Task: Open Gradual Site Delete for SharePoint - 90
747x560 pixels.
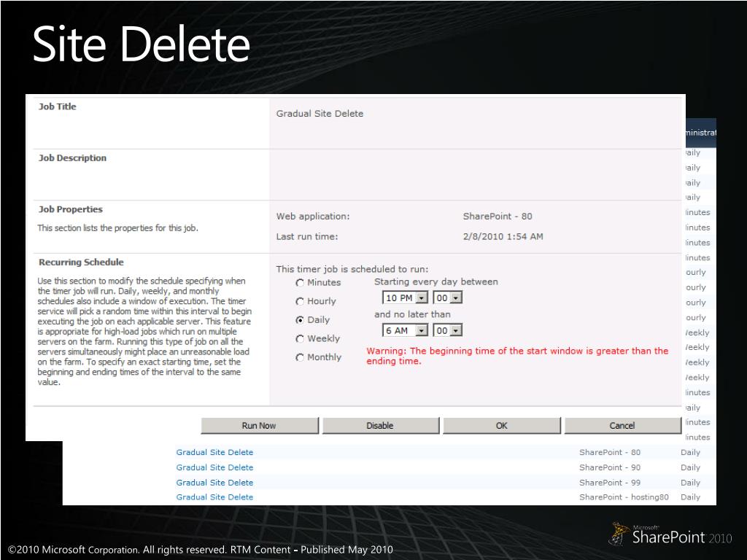Action: [x=215, y=467]
